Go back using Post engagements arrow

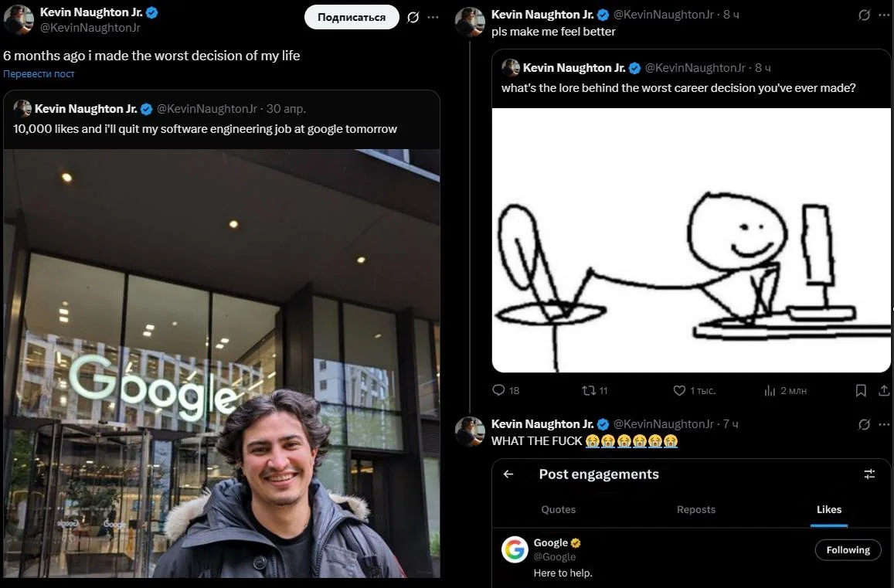(x=508, y=474)
